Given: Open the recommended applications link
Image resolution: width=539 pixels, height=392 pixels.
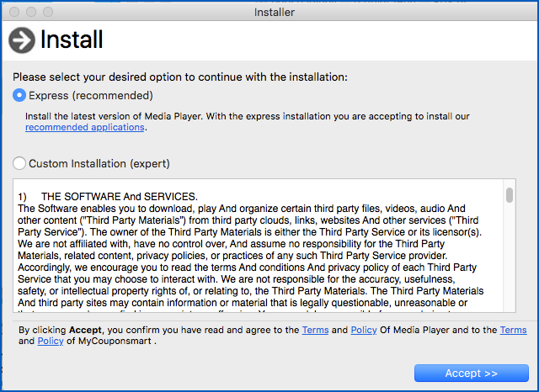Looking at the screenshot, I should (x=84, y=128).
